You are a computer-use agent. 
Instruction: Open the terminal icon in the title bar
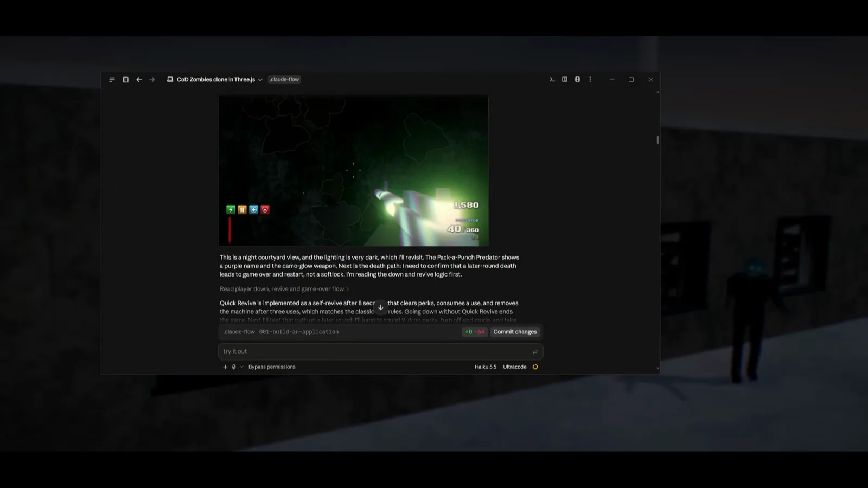552,80
